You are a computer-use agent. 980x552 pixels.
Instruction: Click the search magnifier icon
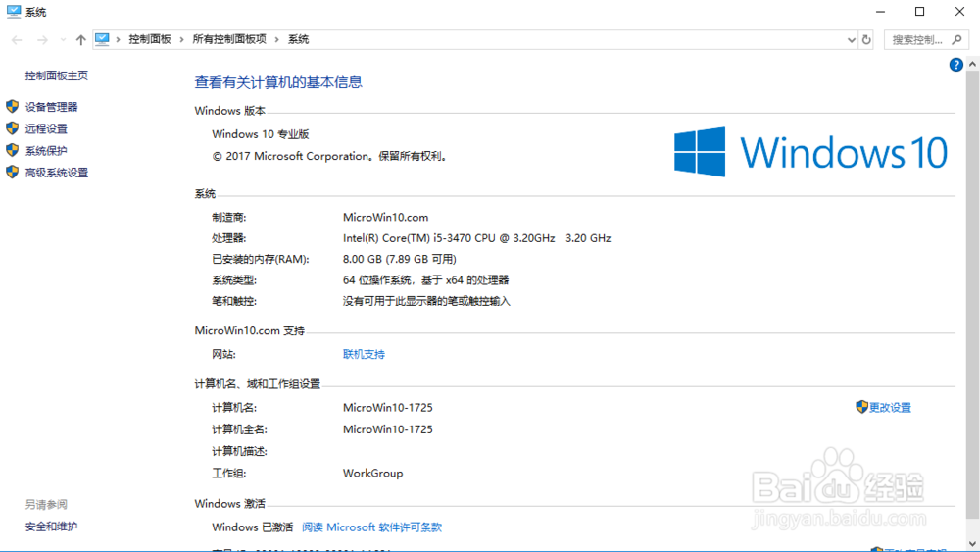(956, 40)
